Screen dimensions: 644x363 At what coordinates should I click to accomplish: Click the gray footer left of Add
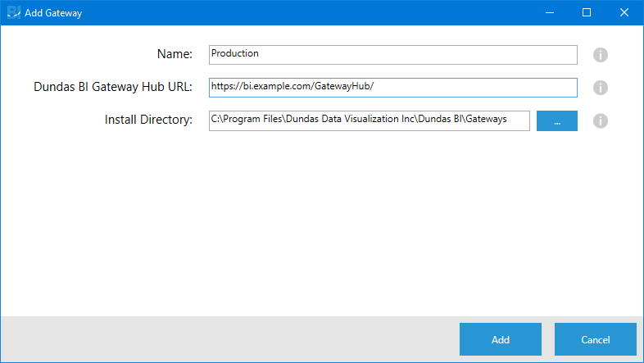tap(229, 339)
